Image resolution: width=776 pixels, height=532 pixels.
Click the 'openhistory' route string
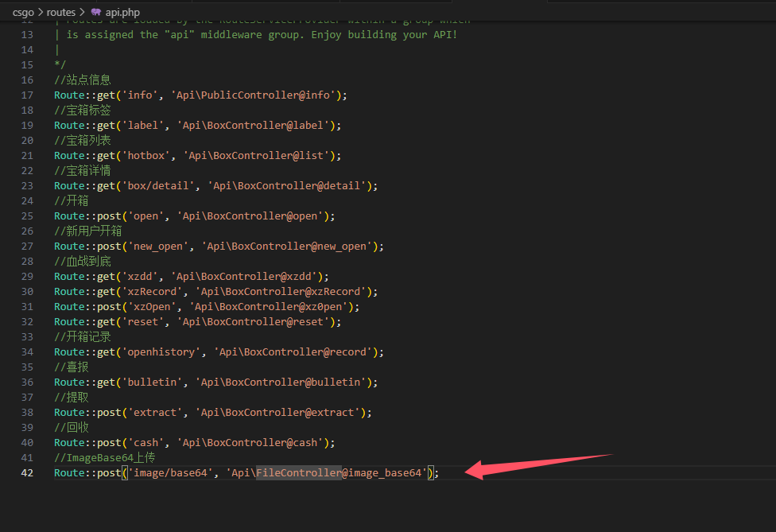pos(161,352)
